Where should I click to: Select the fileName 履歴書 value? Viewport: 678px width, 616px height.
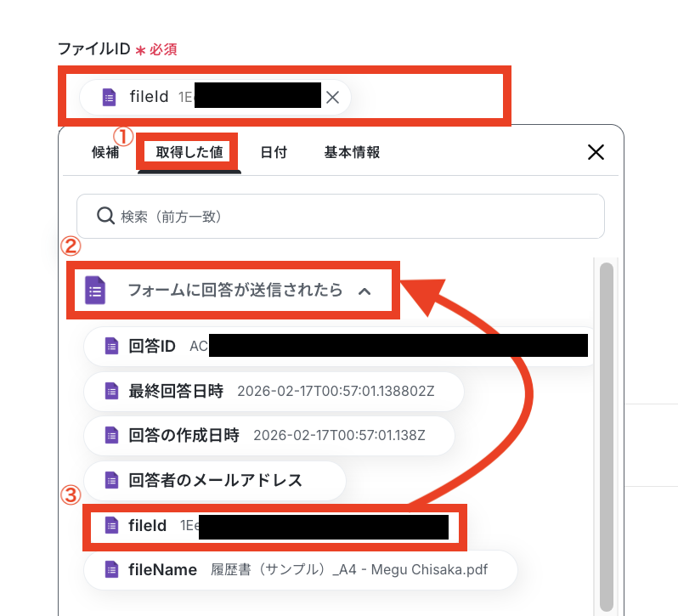[301, 570]
